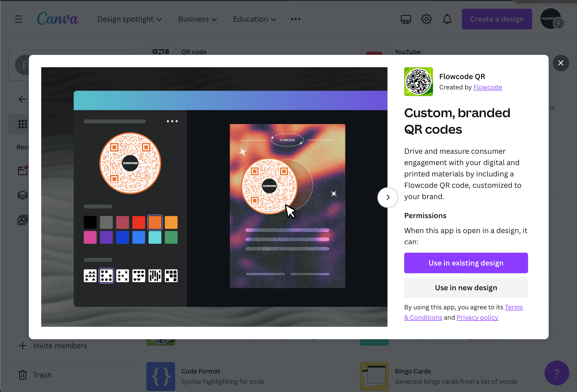The width and height of the screenshot is (577, 392).
Task: Click Use in new design
Action: coord(466,288)
